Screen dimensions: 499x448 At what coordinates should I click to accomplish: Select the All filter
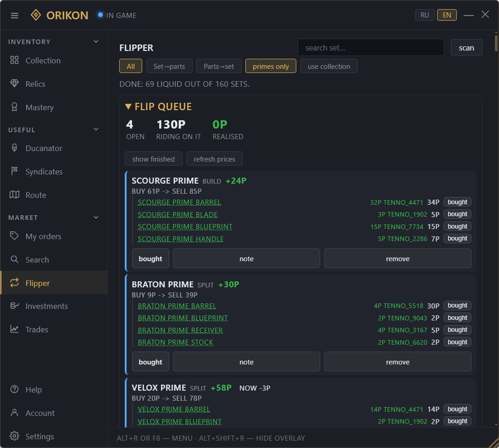tap(130, 66)
